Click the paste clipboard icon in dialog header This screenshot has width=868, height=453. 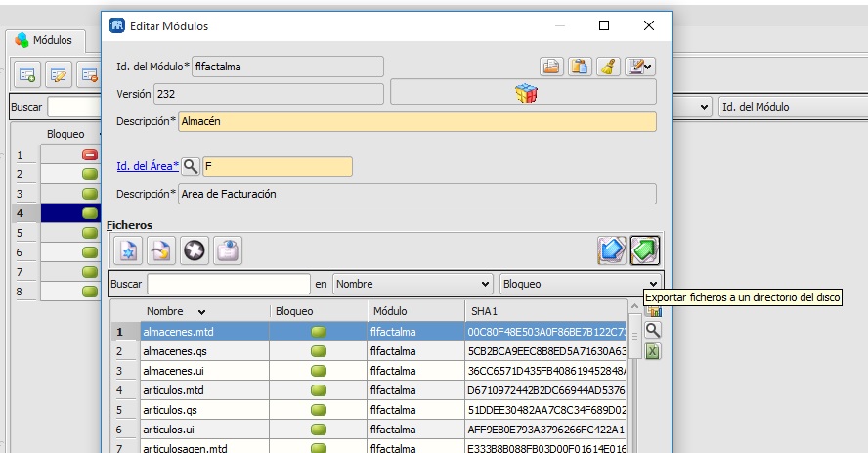pyautogui.click(x=580, y=67)
